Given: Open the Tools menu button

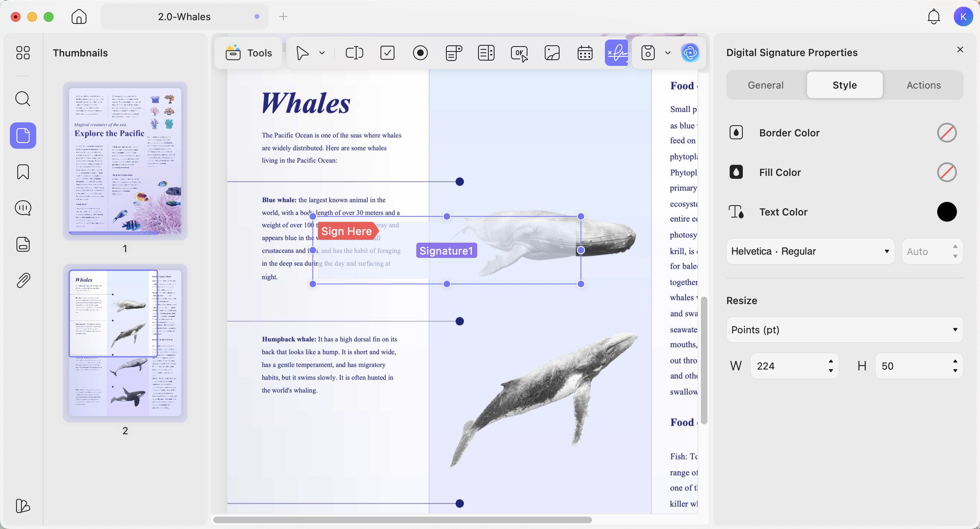Looking at the screenshot, I should 249,53.
